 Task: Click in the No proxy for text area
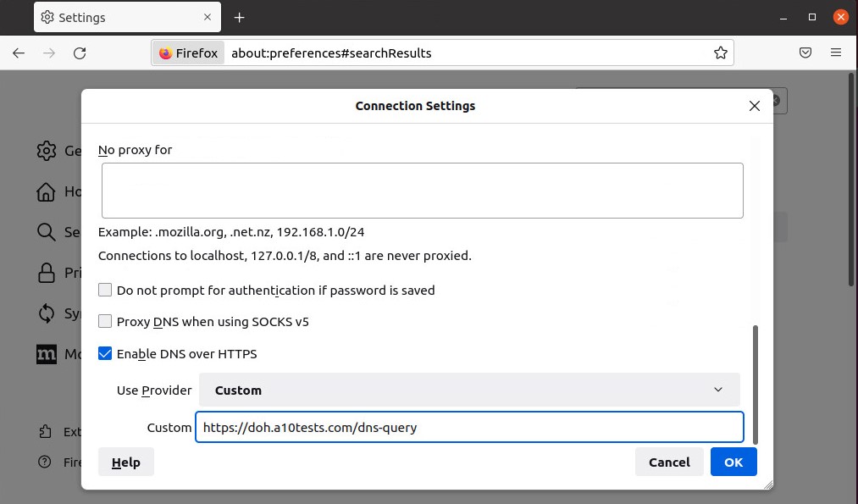click(x=423, y=191)
